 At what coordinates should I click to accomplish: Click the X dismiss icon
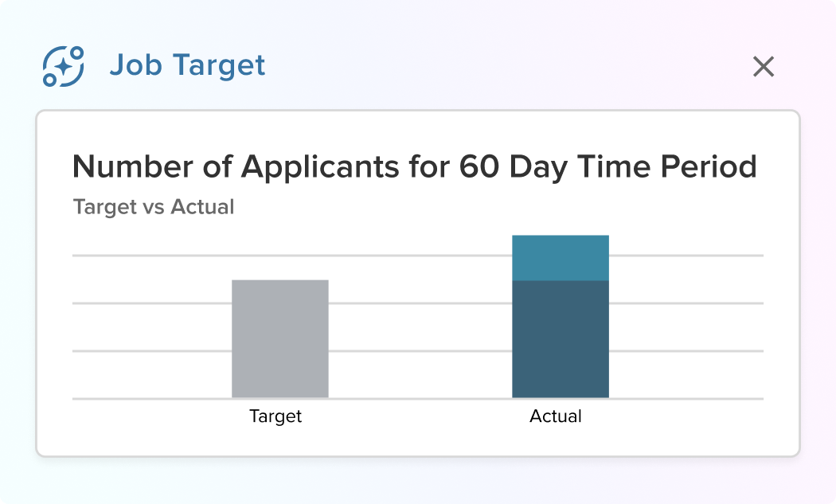(764, 67)
